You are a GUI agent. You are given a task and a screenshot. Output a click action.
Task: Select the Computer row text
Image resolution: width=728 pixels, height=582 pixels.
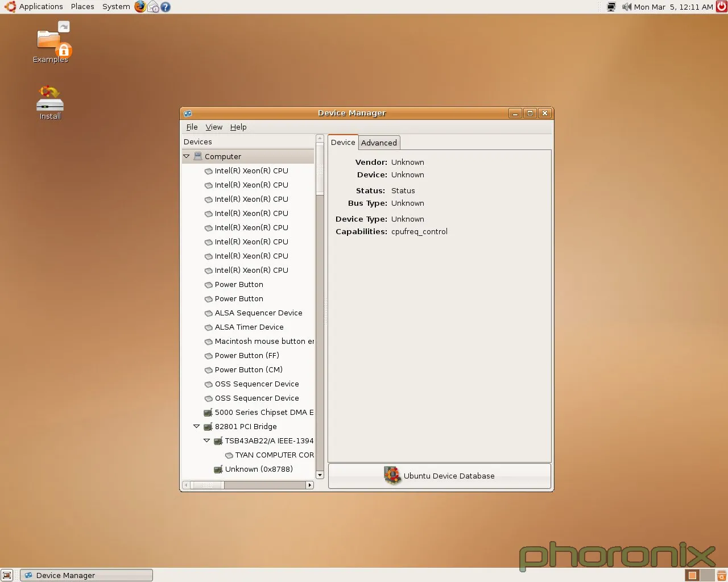coord(223,157)
